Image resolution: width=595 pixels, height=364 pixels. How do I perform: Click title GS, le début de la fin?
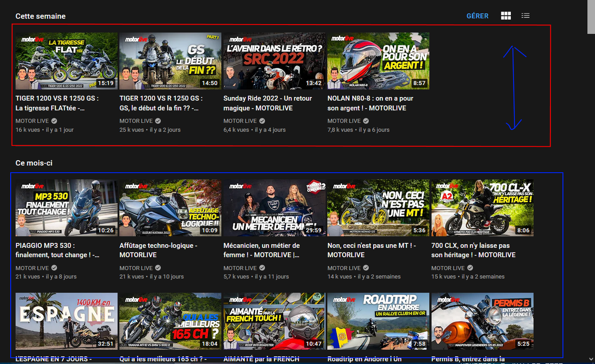coord(161,103)
